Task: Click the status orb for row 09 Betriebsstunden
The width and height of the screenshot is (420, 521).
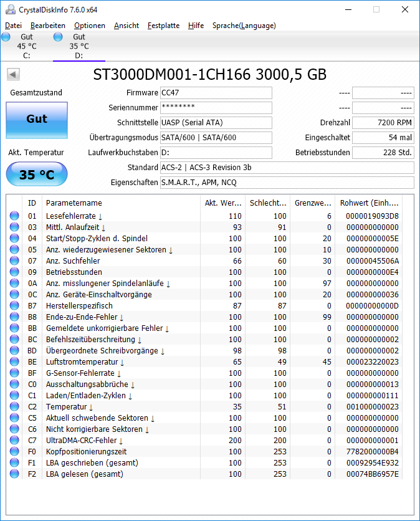Action: coord(14,272)
